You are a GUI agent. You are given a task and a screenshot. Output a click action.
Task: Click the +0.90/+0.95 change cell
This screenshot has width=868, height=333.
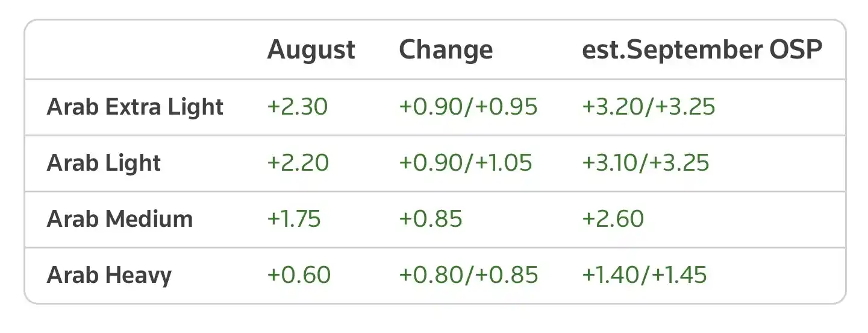coord(468,107)
